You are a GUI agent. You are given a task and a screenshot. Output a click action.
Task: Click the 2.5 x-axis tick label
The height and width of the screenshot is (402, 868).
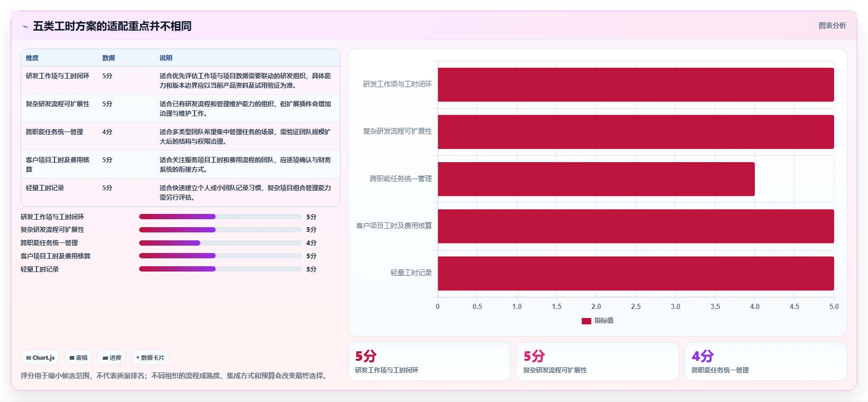tap(635, 306)
